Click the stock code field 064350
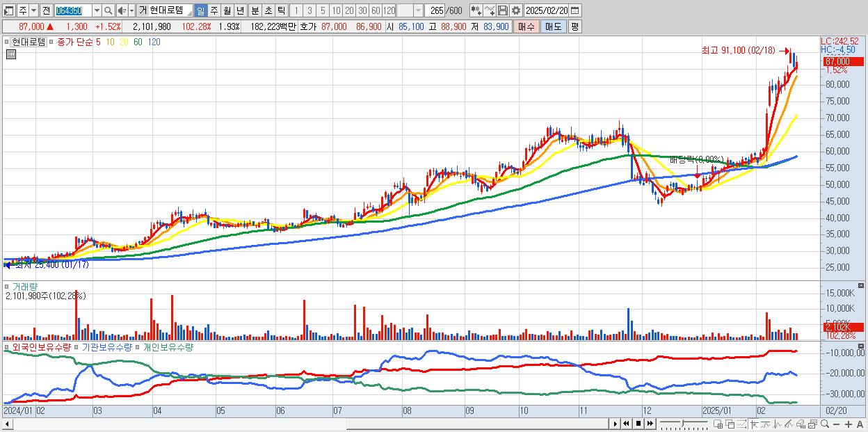The image size is (868, 432). click(73, 10)
